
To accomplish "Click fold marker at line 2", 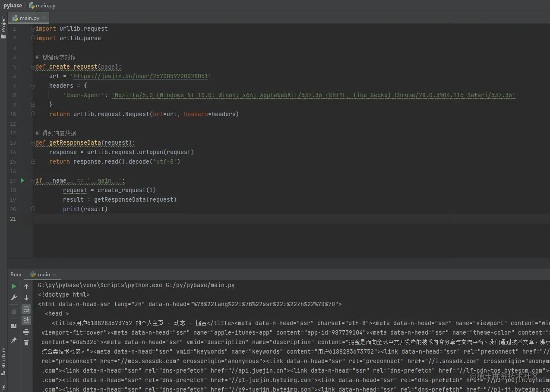I will pos(33,38).
